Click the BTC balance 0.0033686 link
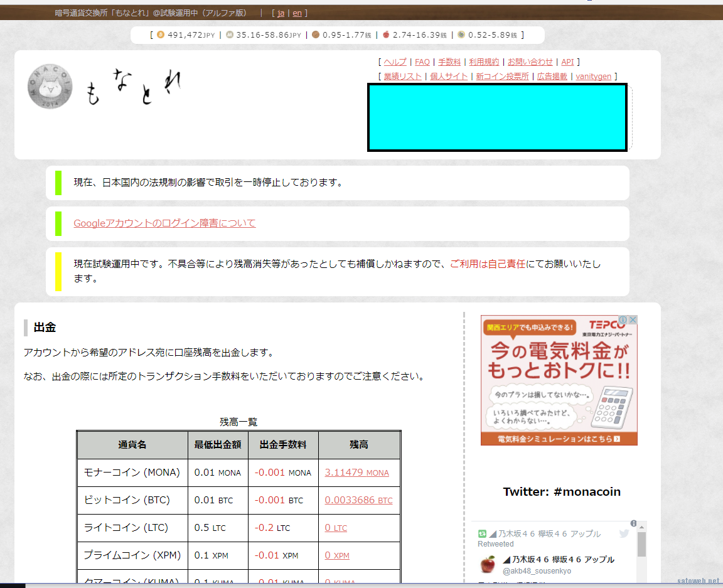Image resolution: width=723 pixels, height=588 pixels. click(x=358, y=500)
